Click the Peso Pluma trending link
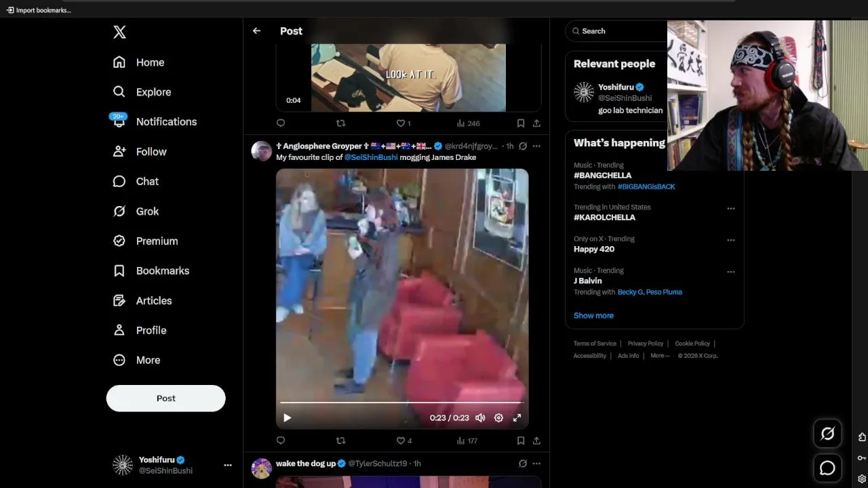Viewport: 868px width, 488px height. (664, 292)
